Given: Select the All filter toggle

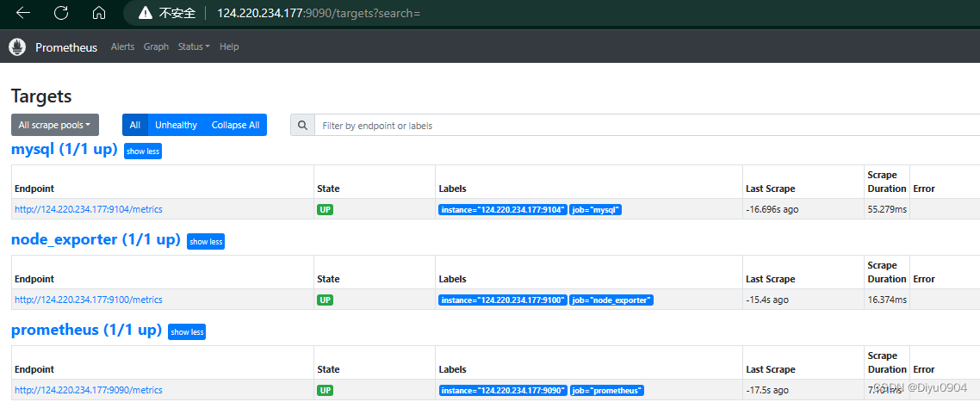Looking at the screenshot, I should pos(135,125).
